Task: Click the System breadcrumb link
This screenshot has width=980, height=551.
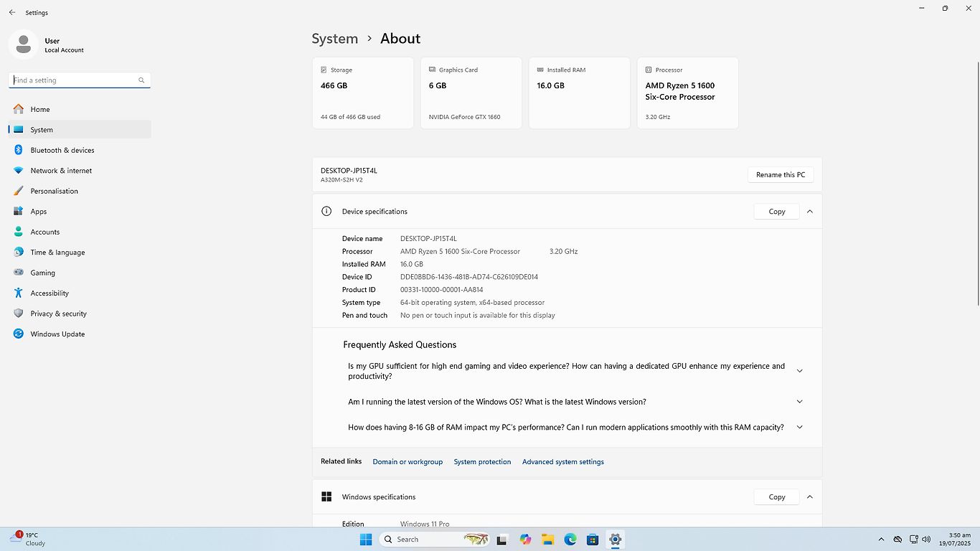Action: (334, 39)
